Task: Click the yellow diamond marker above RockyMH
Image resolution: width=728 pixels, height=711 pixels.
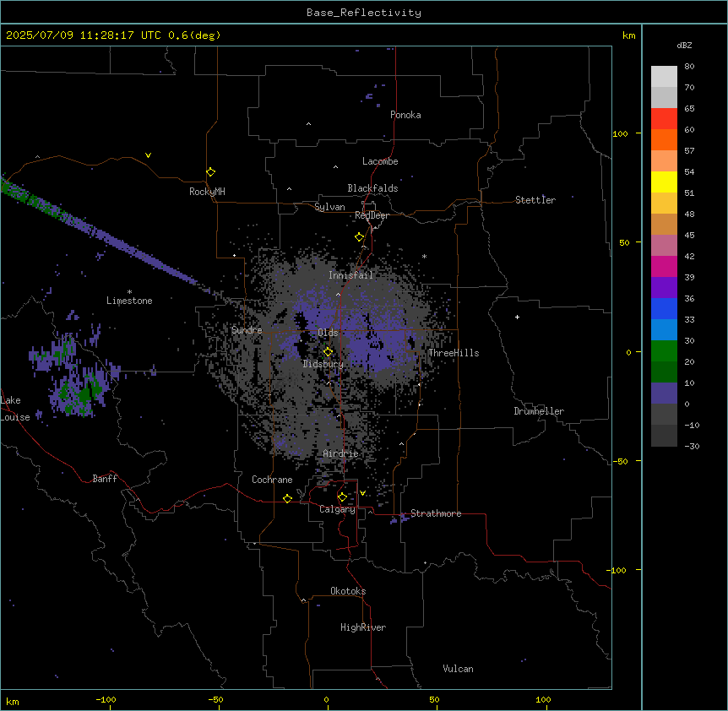Action: [x=210, y=172]
